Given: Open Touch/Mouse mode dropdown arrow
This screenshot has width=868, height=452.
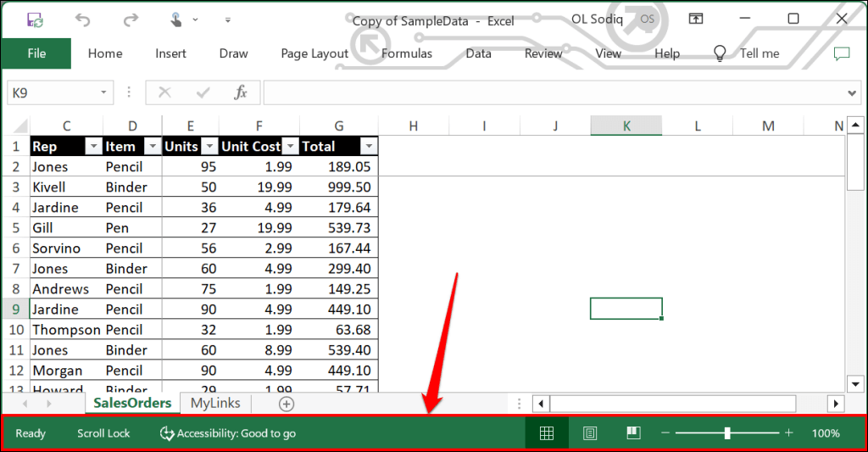Looking at the screenshot, I should [x=196, y=20].
